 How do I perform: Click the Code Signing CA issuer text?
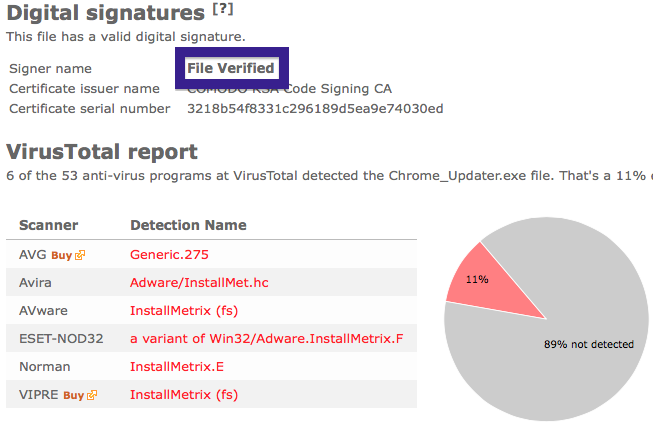338,89
